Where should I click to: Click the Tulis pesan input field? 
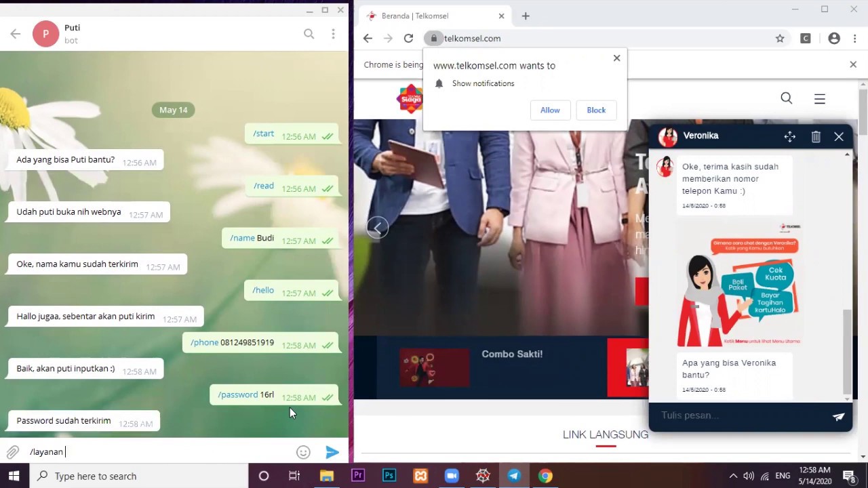pyautogui.click(x=739, y=415)
